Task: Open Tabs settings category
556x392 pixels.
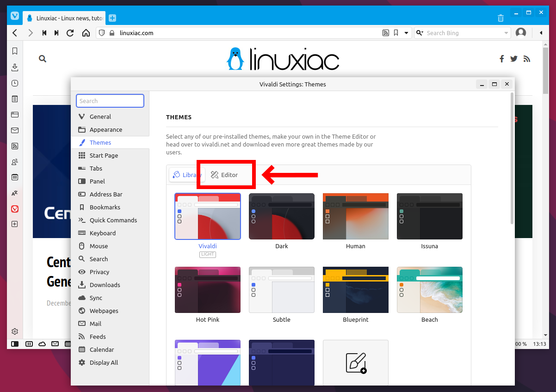Action: 110,168
